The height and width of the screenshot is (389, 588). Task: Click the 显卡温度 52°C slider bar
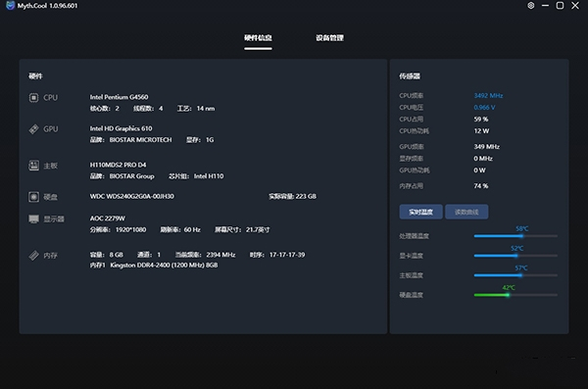[x=515, y=256]
